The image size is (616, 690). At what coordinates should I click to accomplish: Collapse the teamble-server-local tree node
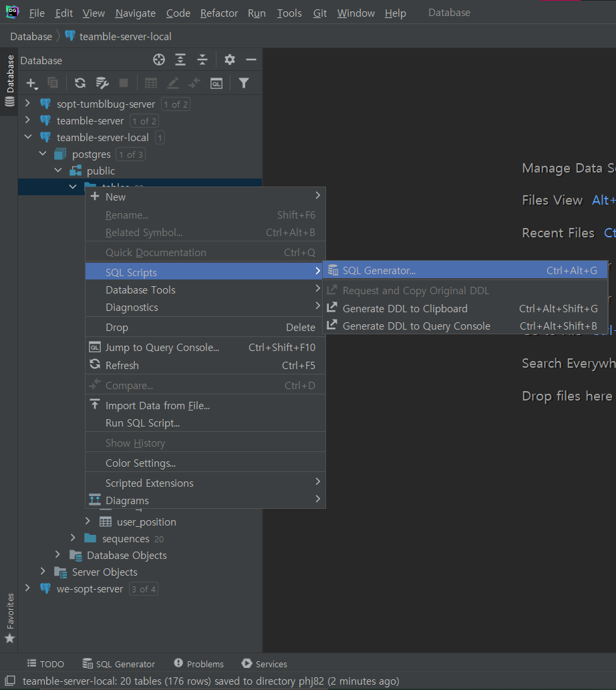28,137
